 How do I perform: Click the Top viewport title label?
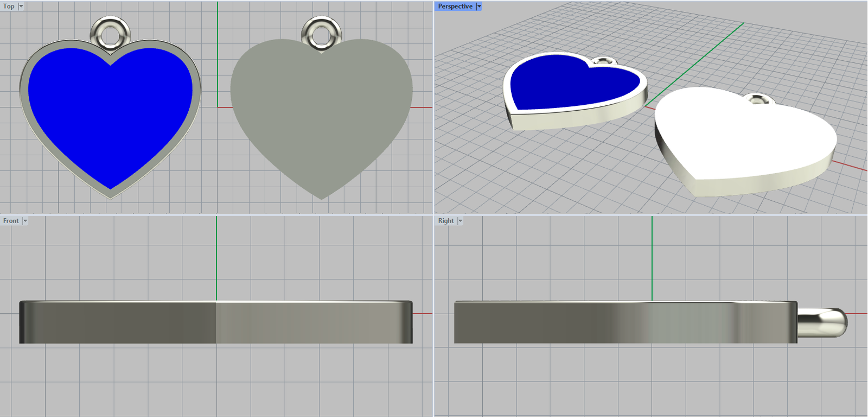tap(9, 7)
